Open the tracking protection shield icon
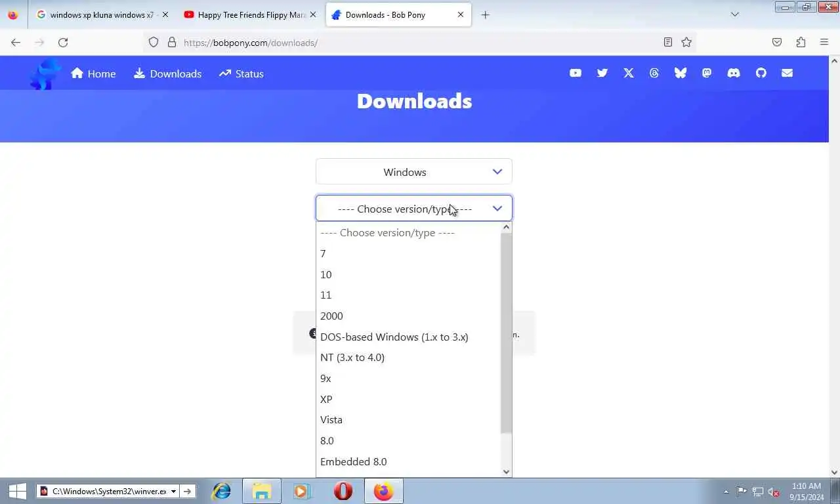 (154, 42)
